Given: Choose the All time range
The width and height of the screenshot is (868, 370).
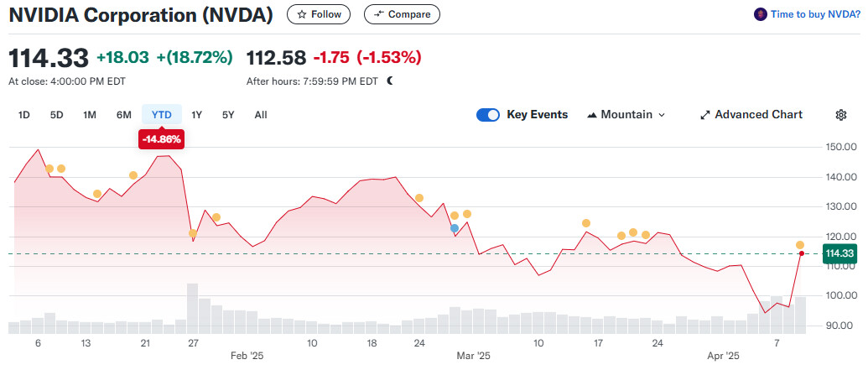Looking at the screenshot, I should click(261, 115).
